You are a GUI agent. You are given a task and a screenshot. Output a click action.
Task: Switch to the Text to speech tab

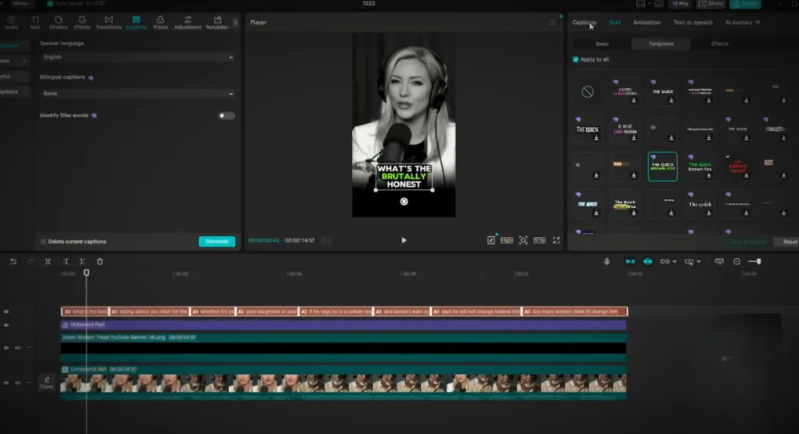point(693,22)
